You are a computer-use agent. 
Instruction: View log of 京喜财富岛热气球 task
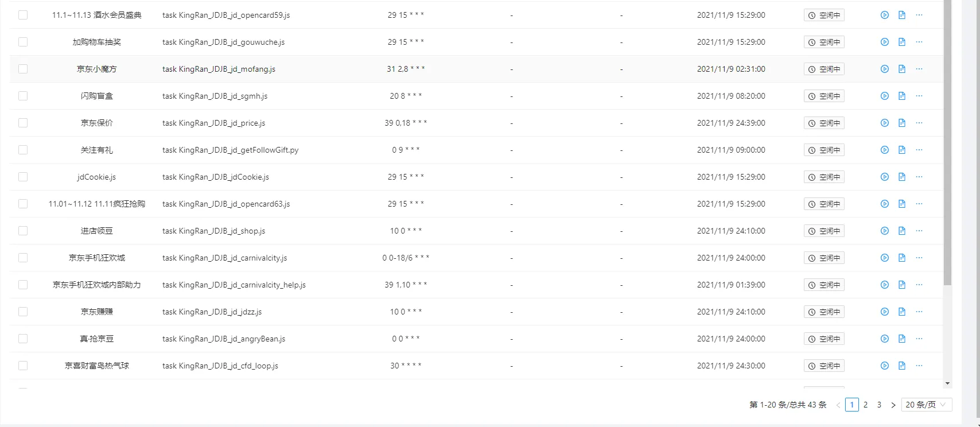(901, 366)
